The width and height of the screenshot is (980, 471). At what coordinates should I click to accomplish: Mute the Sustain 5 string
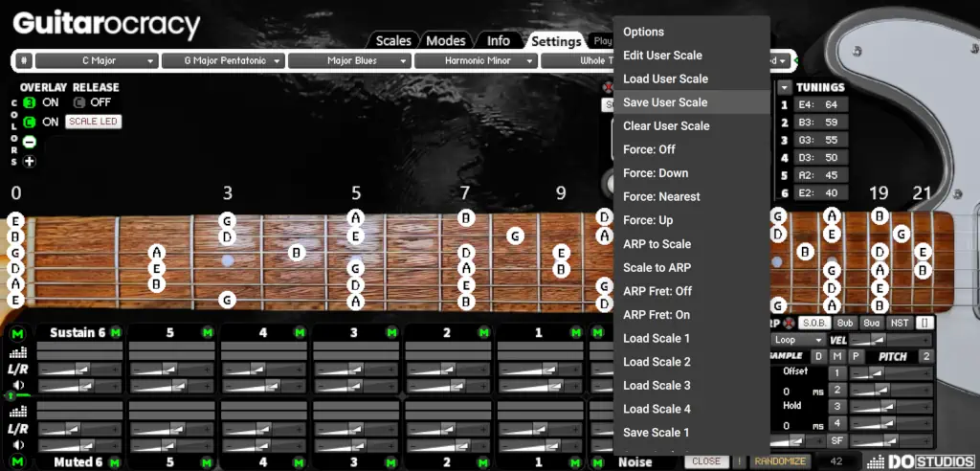(x=207, y=333)
